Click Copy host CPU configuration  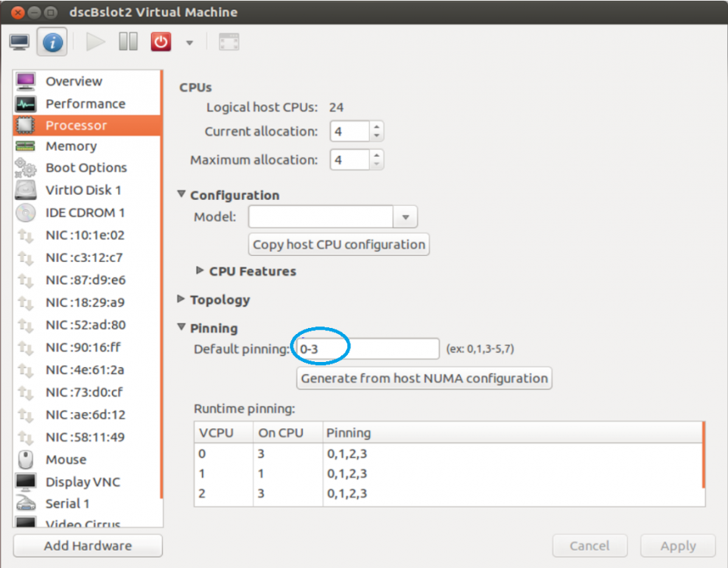click(339, 245)
